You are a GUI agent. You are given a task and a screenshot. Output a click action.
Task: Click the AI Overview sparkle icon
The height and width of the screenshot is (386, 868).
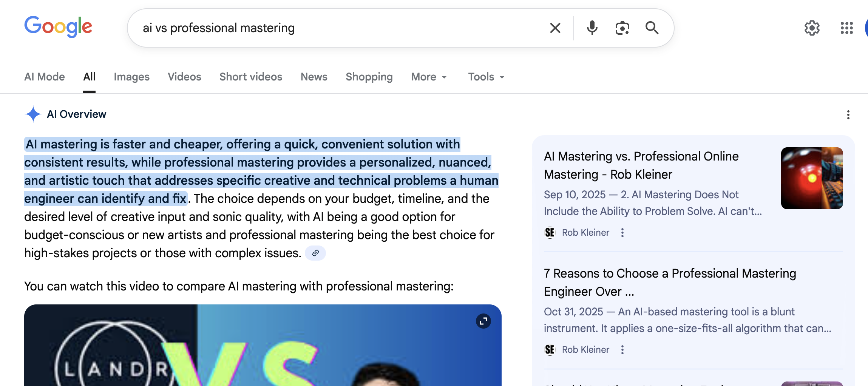pyautogui.click(x=33, y=114)
